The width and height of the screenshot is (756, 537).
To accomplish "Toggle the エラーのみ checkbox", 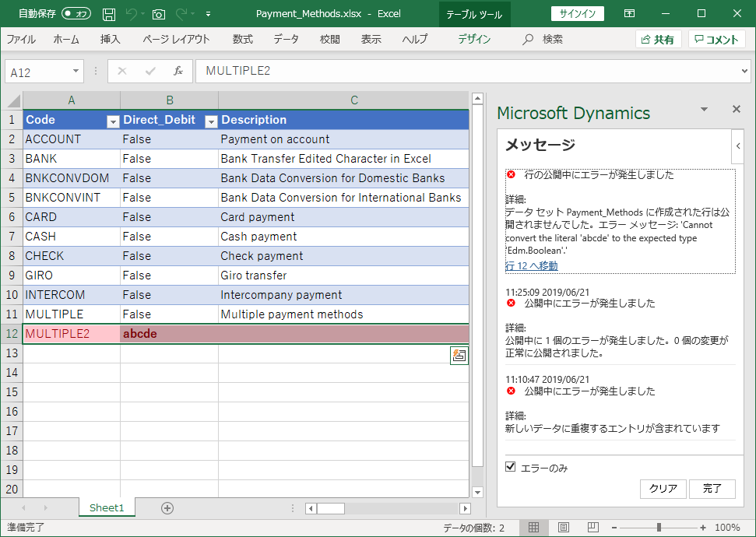I will coord(511,467).
